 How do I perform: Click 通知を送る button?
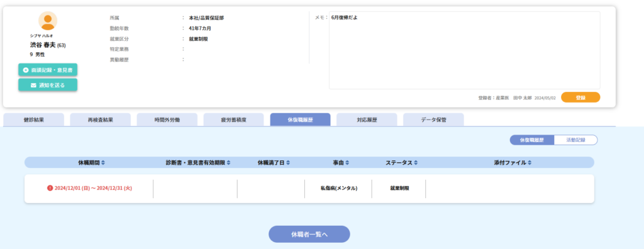pyautogui.click(x=48, y=85)
